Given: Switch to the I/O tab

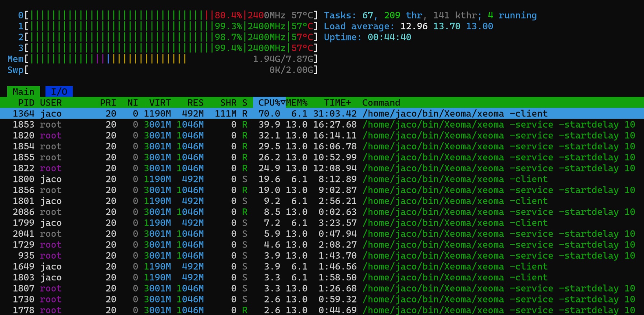Looking at the screenshot, I should point(59,92).
